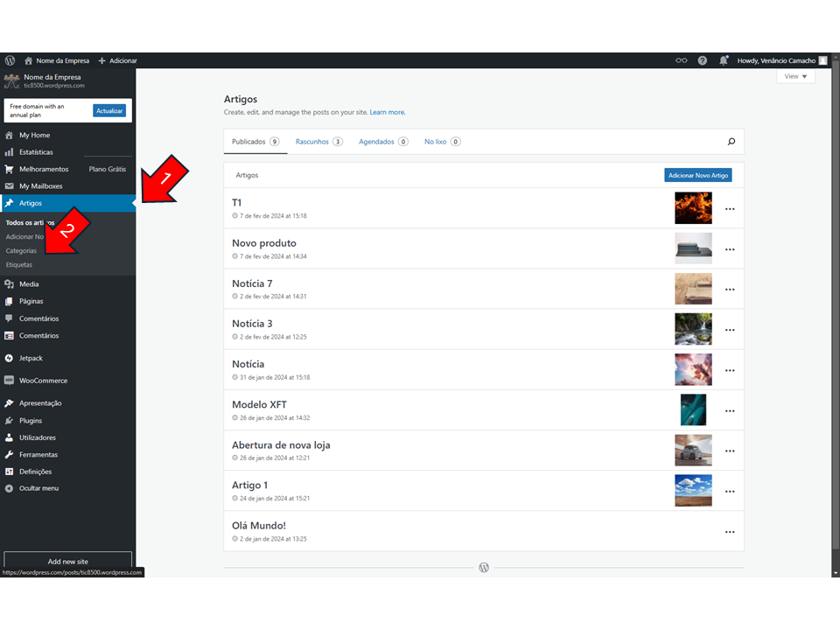Switch to the Rascunhos tab
Viewport: 840px width, 630px height.
(318, 142)
